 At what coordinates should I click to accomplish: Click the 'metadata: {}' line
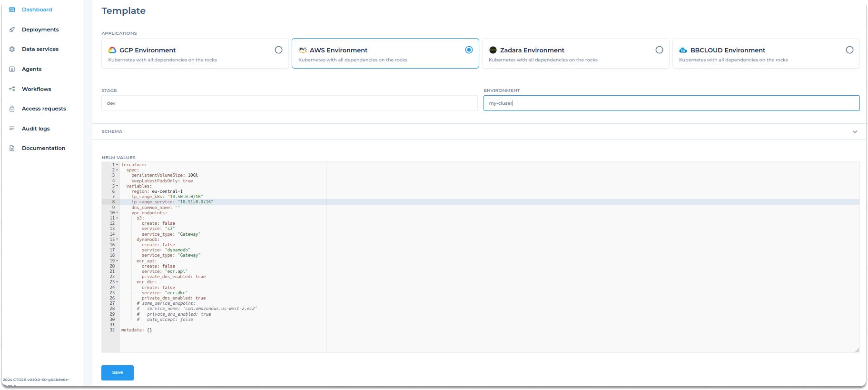[x=137, y=330]
